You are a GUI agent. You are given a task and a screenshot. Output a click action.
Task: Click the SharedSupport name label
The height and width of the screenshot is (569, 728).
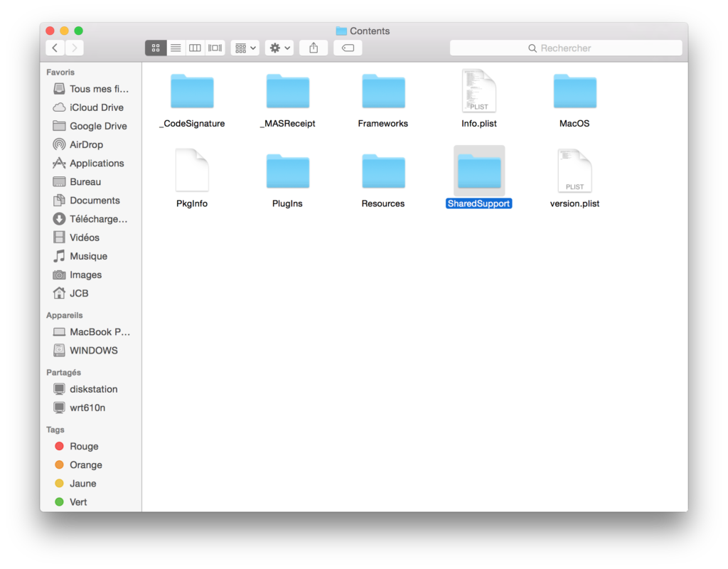[x=478, y=203]
